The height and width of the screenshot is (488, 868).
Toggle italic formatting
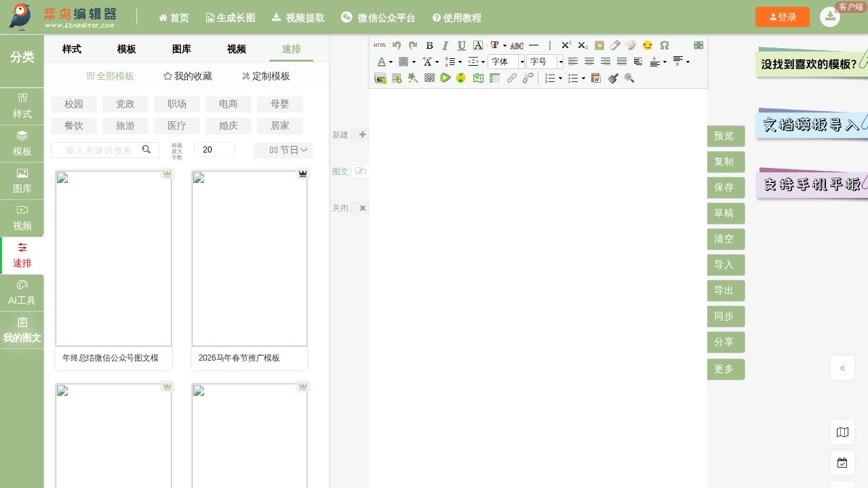click(446, 45)
